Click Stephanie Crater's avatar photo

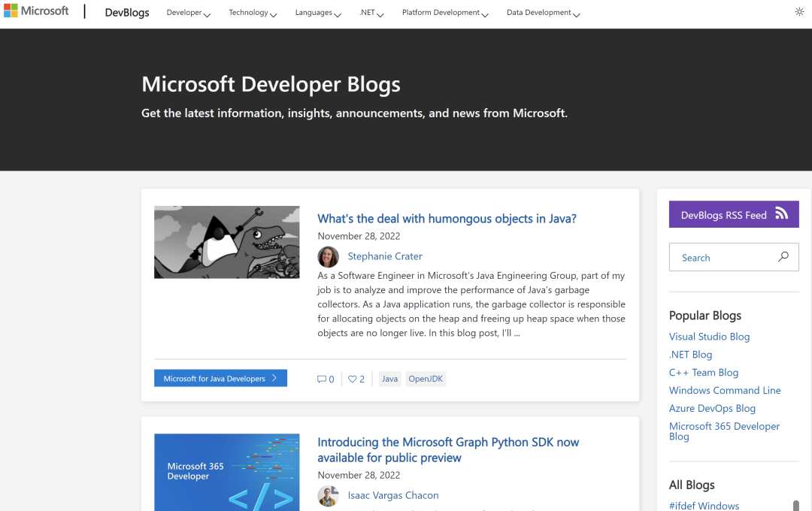pos(329,257)
